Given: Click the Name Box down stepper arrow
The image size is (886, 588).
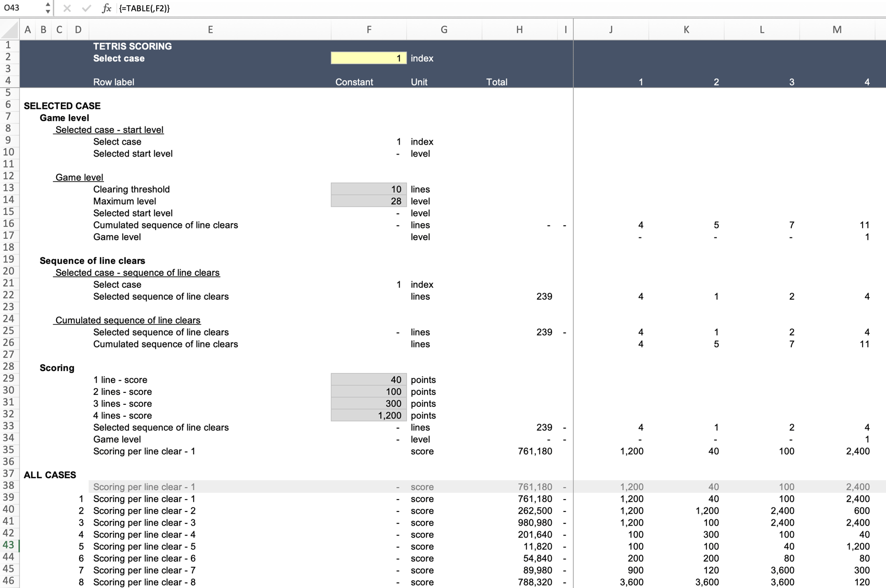Looking at the screenshot, I should (48, 11).
